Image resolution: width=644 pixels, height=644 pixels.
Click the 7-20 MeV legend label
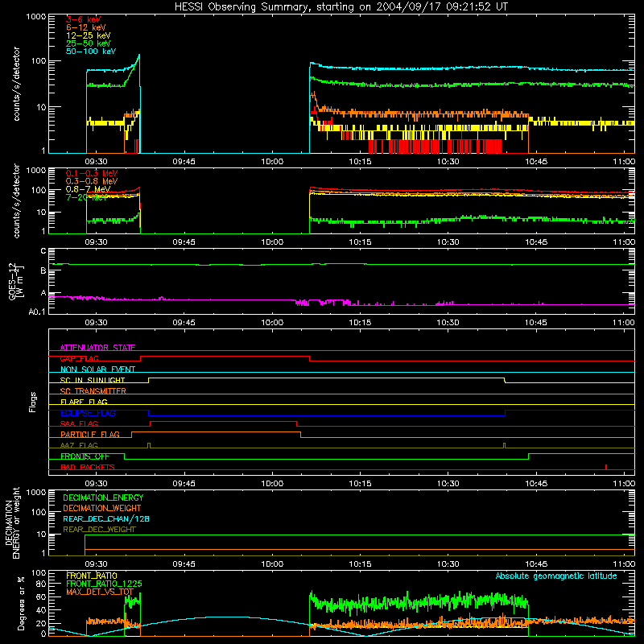pyautogui.click(x=86, y=197)
